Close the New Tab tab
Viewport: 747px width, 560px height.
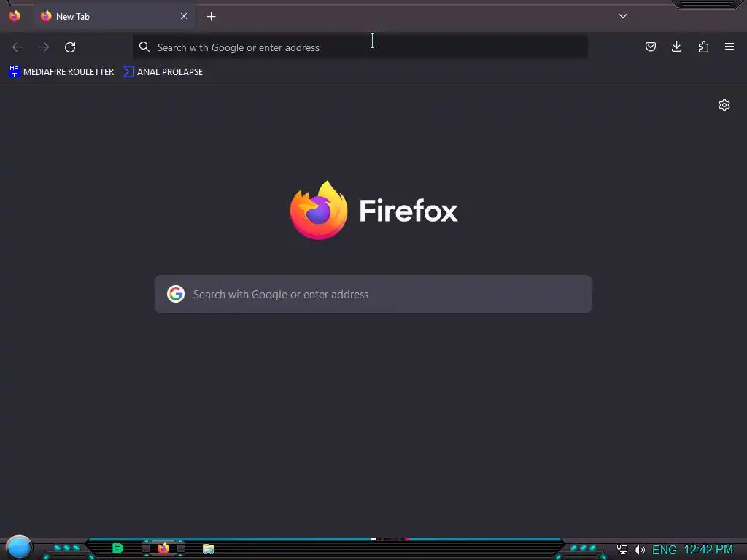[184, 16]
